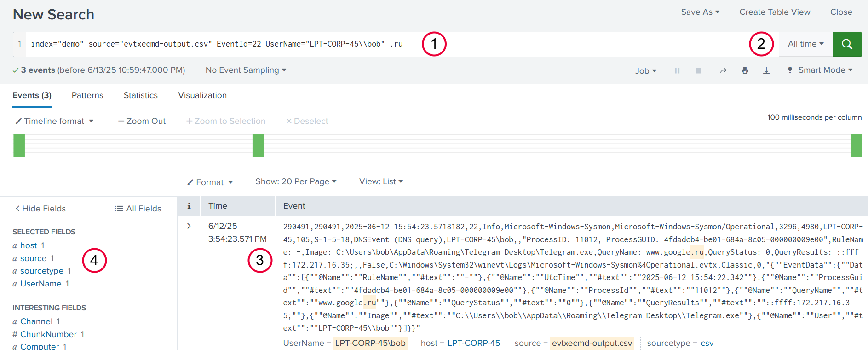
Task: Open the Smart Mode dropdown
Action: tap(820, 70)
